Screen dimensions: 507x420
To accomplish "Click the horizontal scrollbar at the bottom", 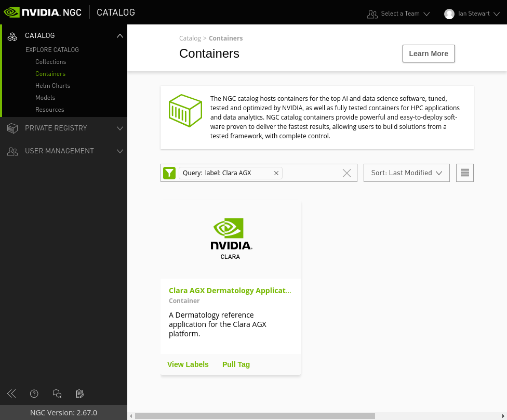I will click(x=255, y=416).
